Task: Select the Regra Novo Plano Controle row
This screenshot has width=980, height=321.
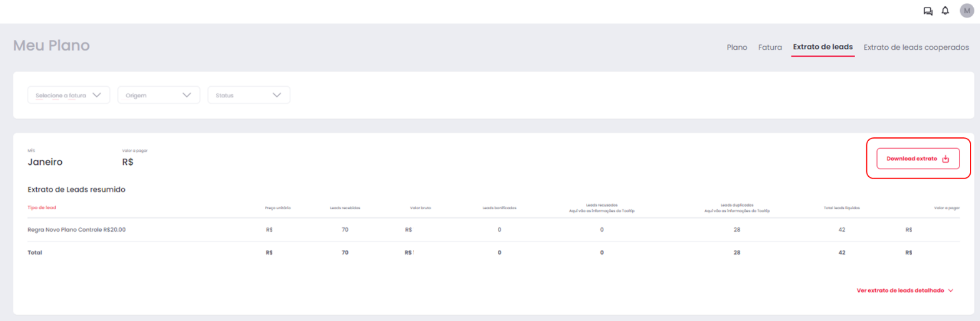Action: pos(493,230)
